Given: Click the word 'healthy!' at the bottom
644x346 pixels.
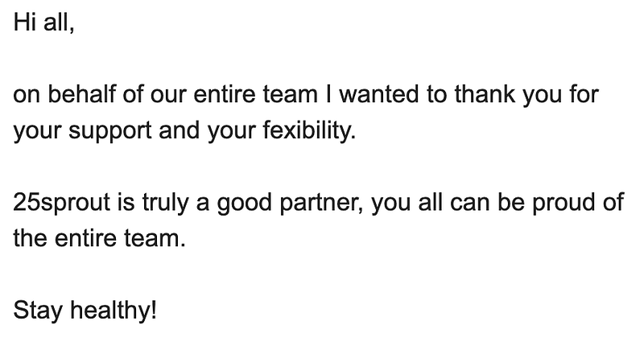Looking at the screenshot, I should pyautogui.click(x=114, y=310).
